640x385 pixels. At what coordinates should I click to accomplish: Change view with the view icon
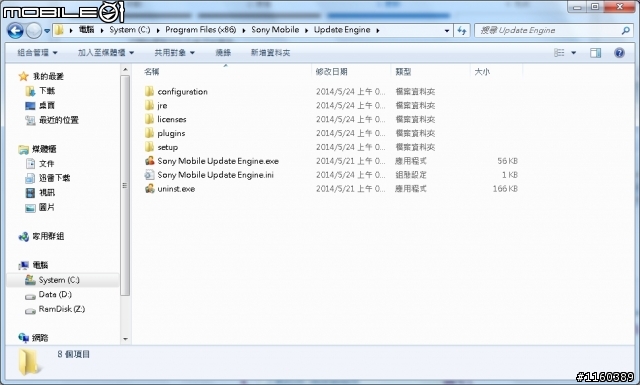(559, 53)
